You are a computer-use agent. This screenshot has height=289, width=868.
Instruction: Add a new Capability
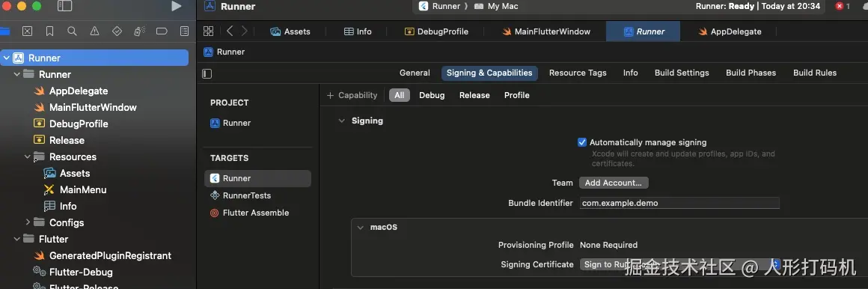coord(352,95)
